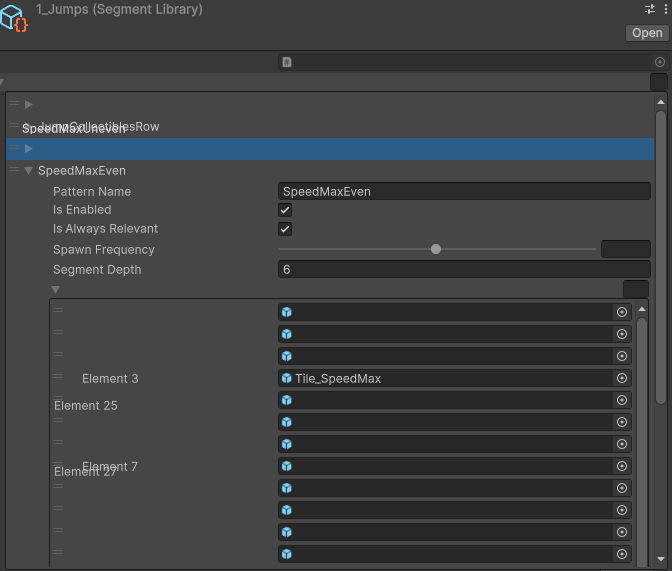This screenshot has height=571, width=672.
Task: Toggle the Is Enabled checkbox
Action: [x=285, y=210]
